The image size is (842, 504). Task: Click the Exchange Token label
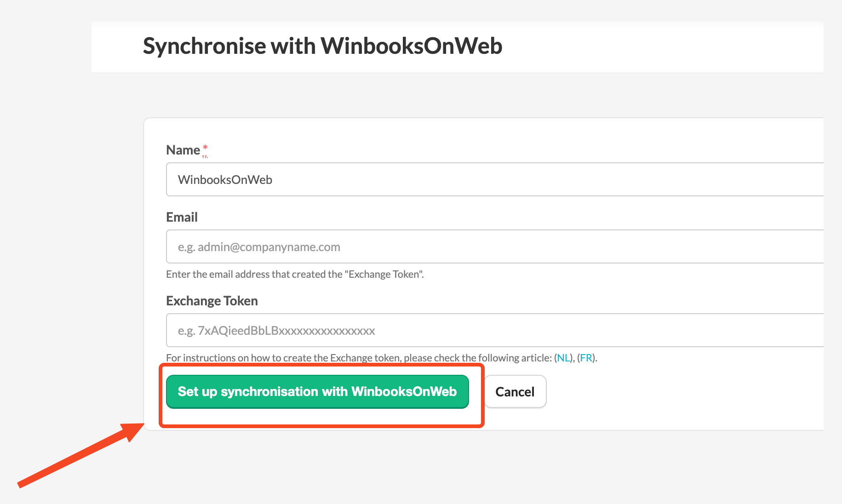click(212, 301)
